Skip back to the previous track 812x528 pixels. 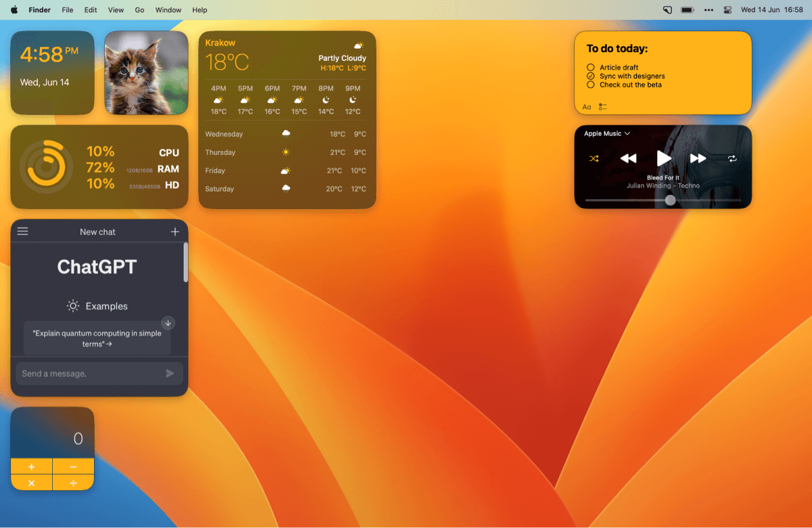click(x=629, y=158)
